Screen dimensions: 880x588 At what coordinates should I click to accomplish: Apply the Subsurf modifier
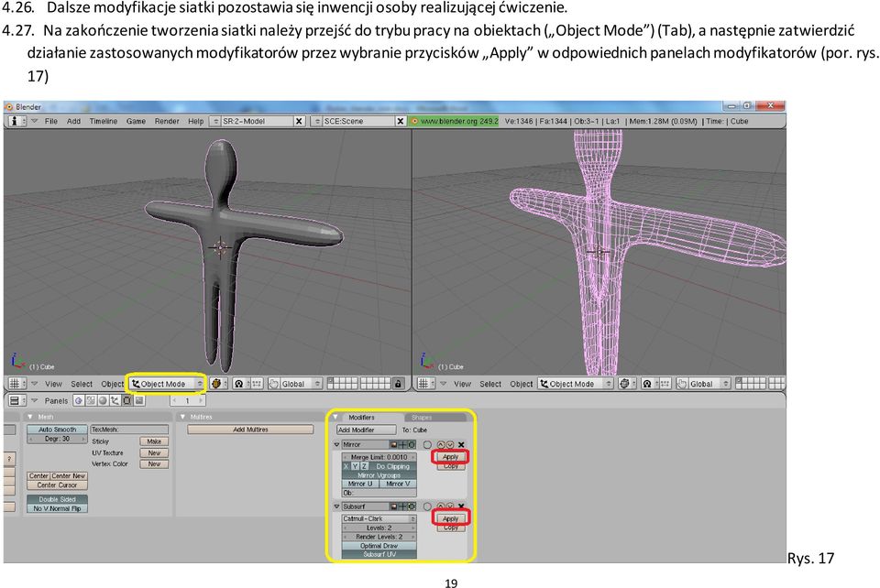click(451, 519)
